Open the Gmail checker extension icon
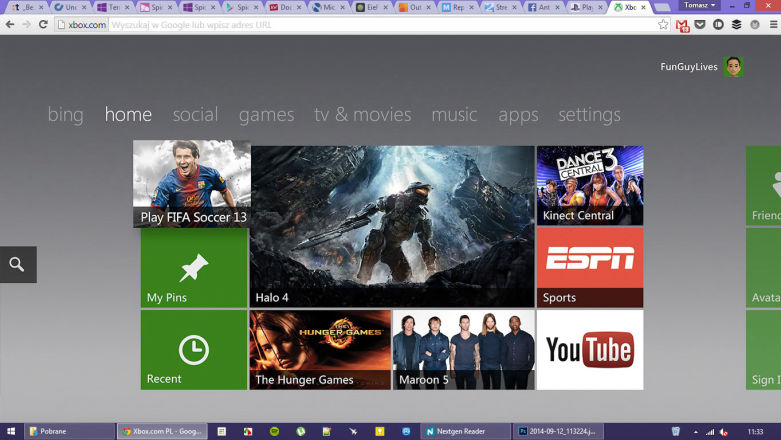The image size is (781, 440). point(682,25)
